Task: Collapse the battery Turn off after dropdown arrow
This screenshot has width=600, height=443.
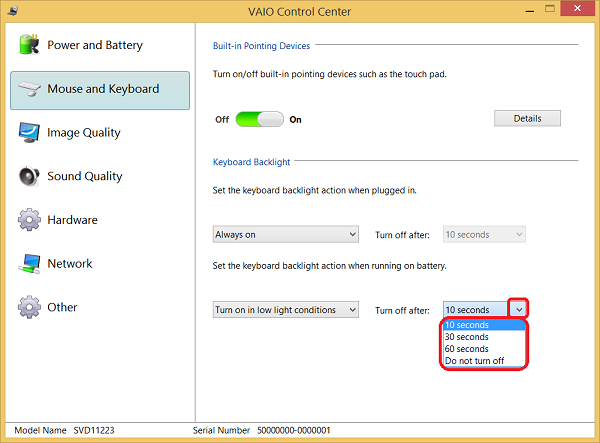Action: [x=519, y=309]
